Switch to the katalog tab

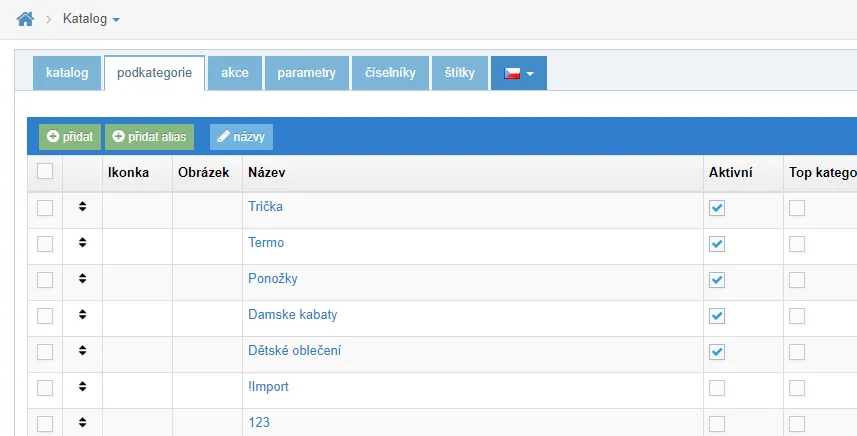67,73
